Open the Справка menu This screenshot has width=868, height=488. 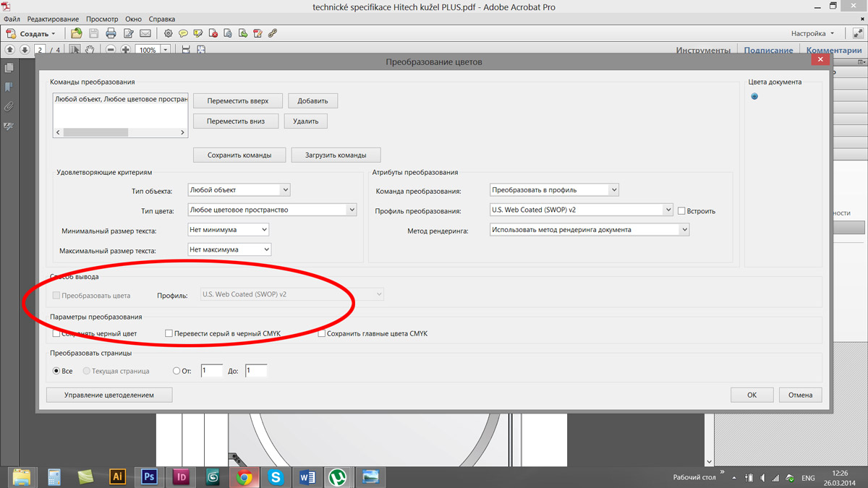pyautogui.click(x=161, y=19)
